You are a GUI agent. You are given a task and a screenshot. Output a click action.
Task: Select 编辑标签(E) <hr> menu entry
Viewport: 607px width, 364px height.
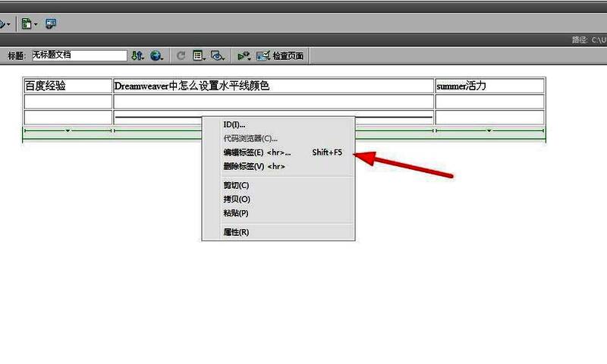tap(256, 152)
